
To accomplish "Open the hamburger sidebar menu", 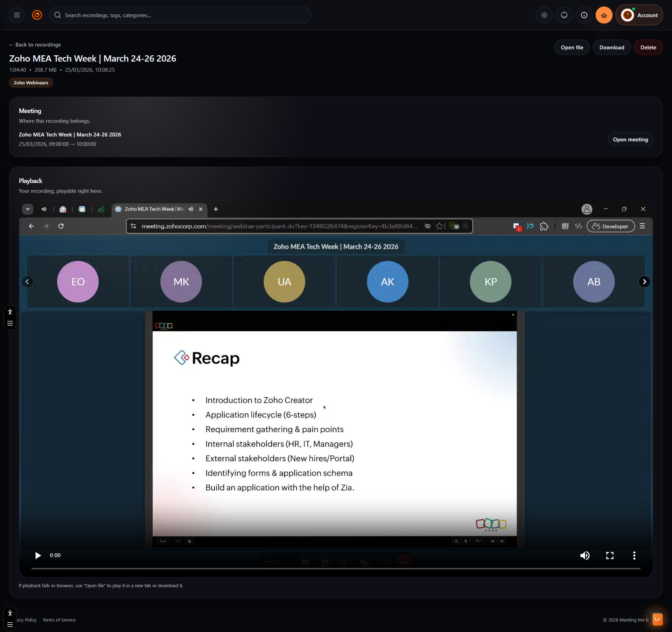I will [x=16, y=15].
